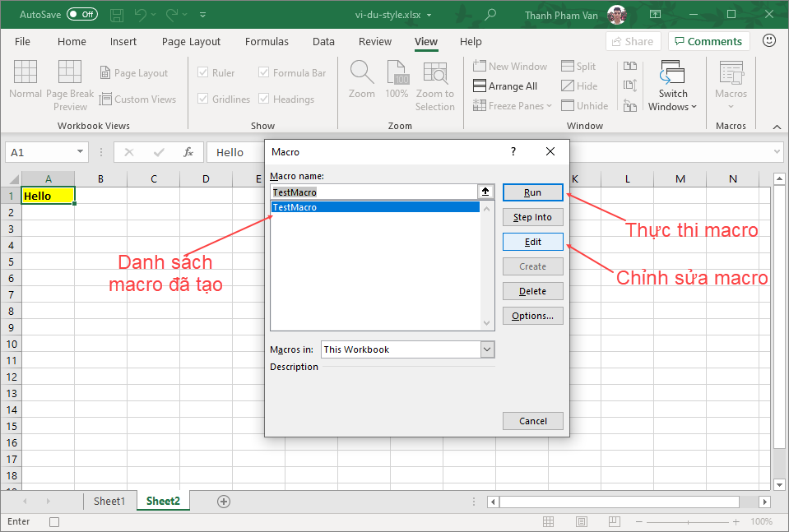Open macro Options button
Screen dimensions: 789x532
532,316
